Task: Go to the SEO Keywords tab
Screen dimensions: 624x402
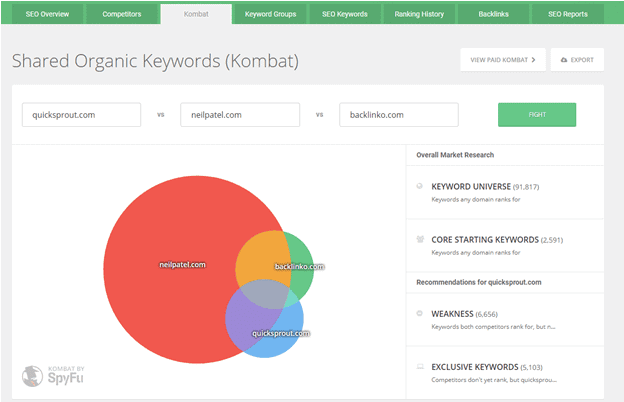Action: tap(345, 14)
